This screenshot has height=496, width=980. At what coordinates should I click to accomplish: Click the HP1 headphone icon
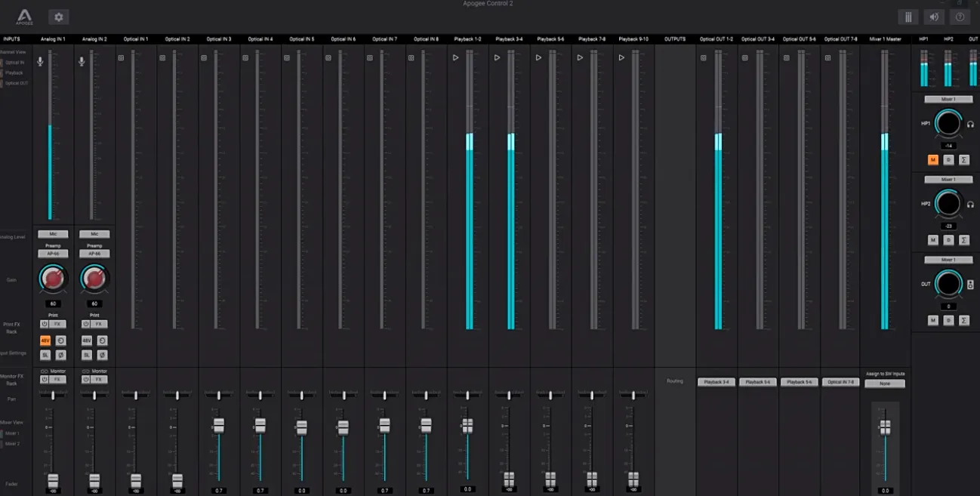970,124
